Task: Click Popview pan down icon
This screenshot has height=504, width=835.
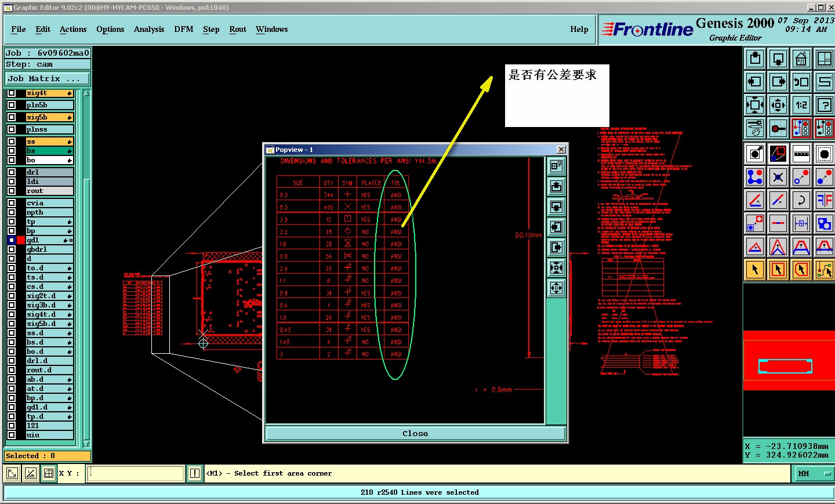Action: 556,207
